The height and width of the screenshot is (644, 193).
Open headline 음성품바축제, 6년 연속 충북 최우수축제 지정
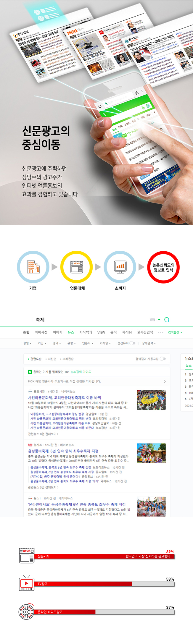63,451
